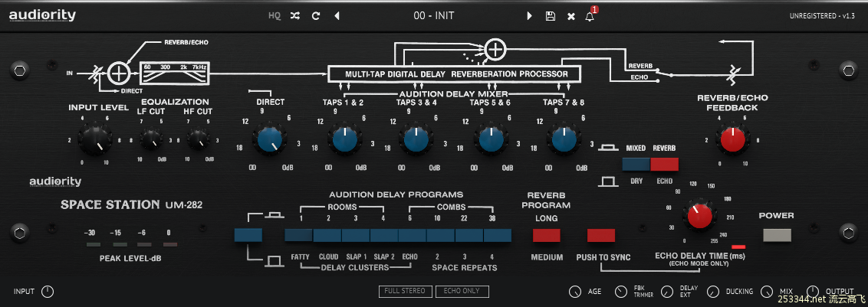Click the PEAK LEVEL-dB label
Viewport: 868px width, 307px height.
click(130, 258)
